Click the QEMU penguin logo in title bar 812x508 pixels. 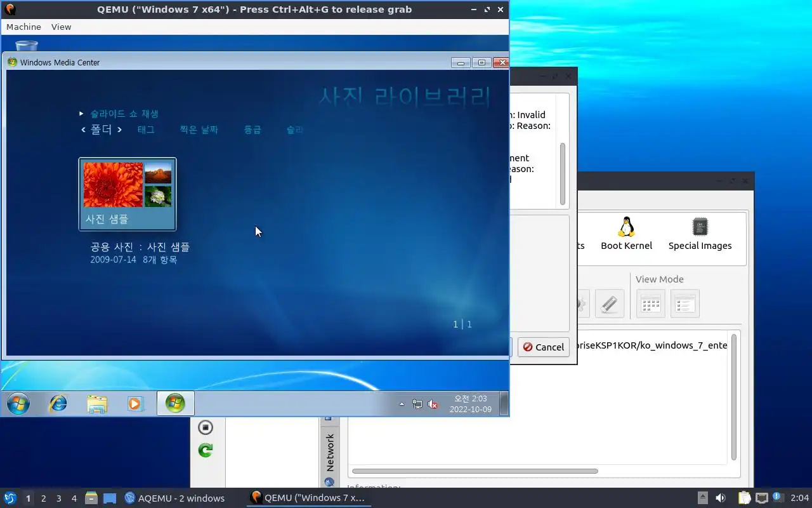[10, 9]
